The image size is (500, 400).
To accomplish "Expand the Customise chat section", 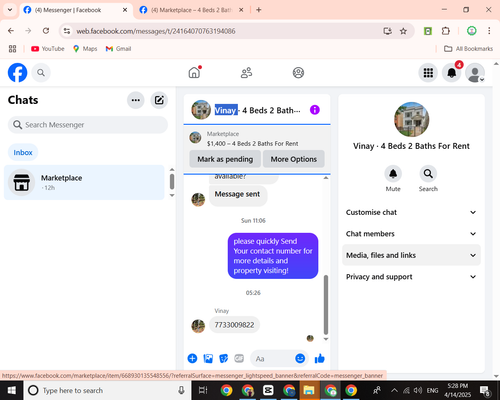I will 411,212.
